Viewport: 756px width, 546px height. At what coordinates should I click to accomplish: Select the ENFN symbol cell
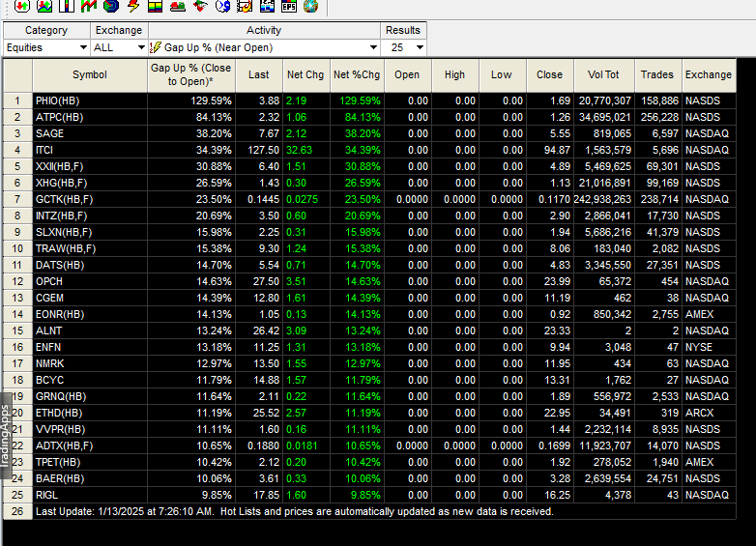pos(90,347)
